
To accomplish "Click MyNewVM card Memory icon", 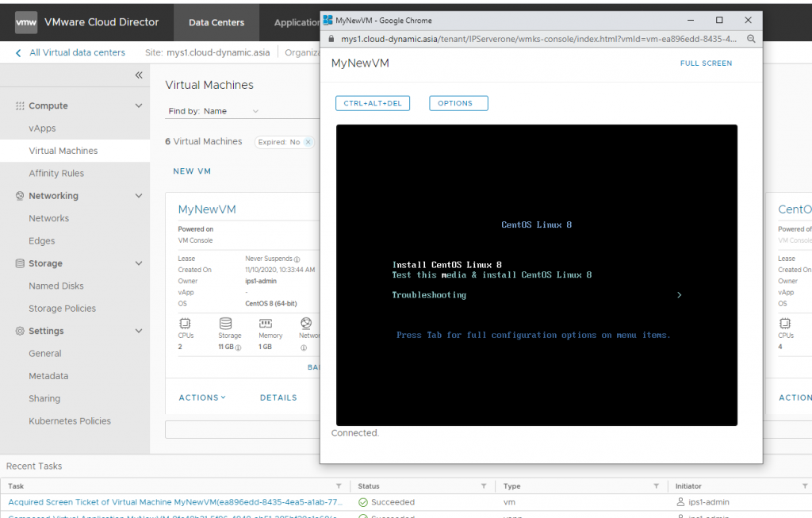I will click(265, 324).
